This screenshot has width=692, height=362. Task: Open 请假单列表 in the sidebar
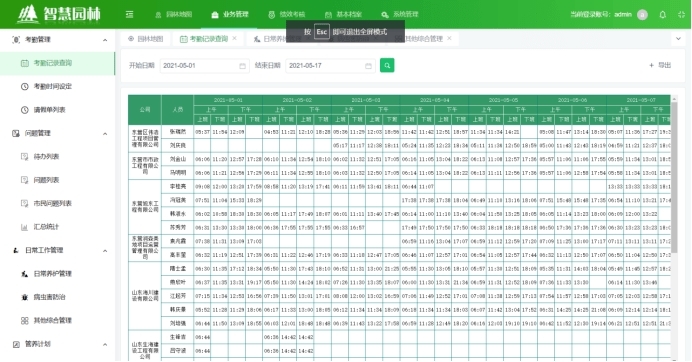pos(49,110)
